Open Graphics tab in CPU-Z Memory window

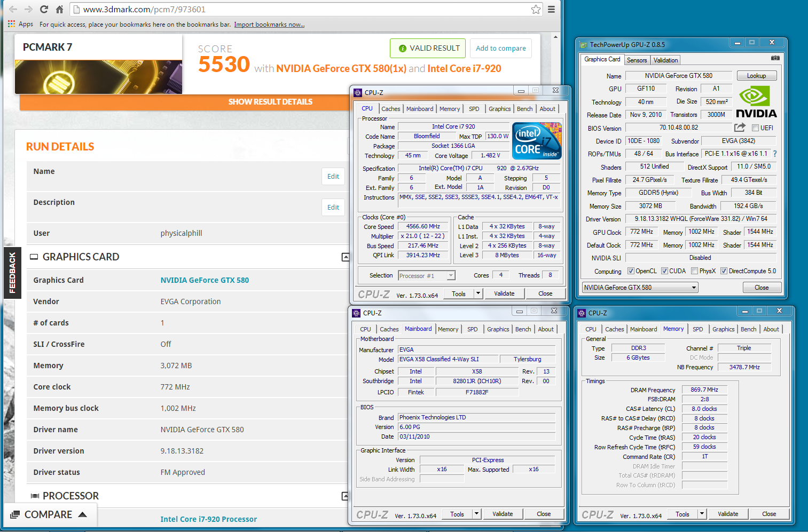[x=723, y=329]
